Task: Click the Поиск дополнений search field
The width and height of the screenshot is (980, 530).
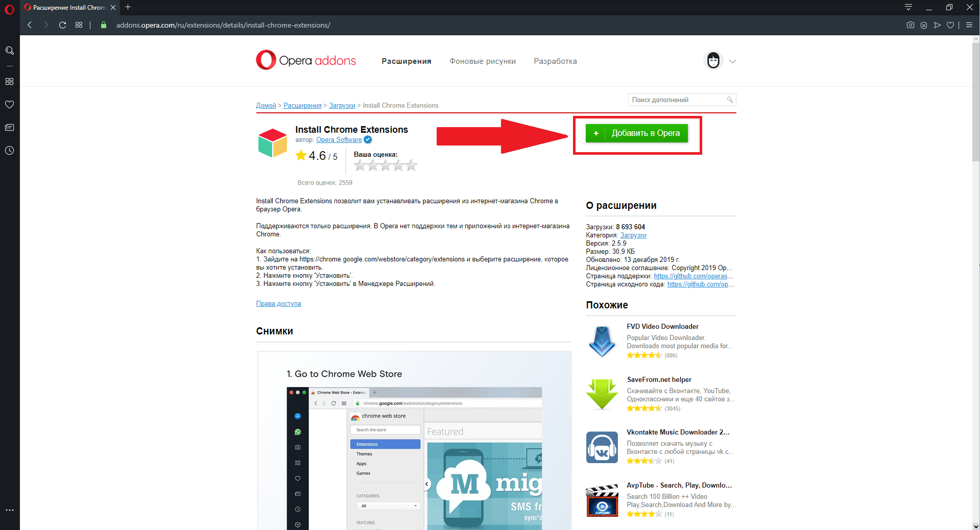Action: [677, 100]
